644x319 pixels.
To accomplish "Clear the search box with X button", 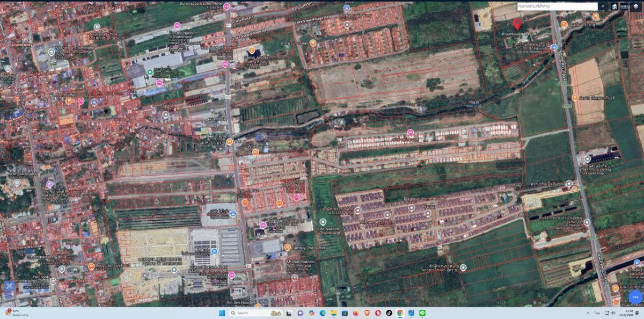I will 603,6.
